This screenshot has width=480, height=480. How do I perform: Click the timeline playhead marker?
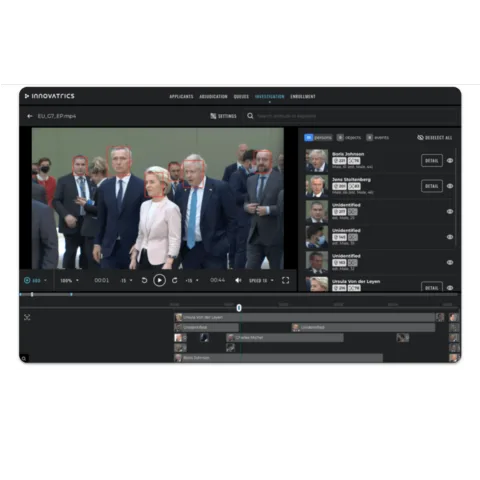click(x=239, y=308)
